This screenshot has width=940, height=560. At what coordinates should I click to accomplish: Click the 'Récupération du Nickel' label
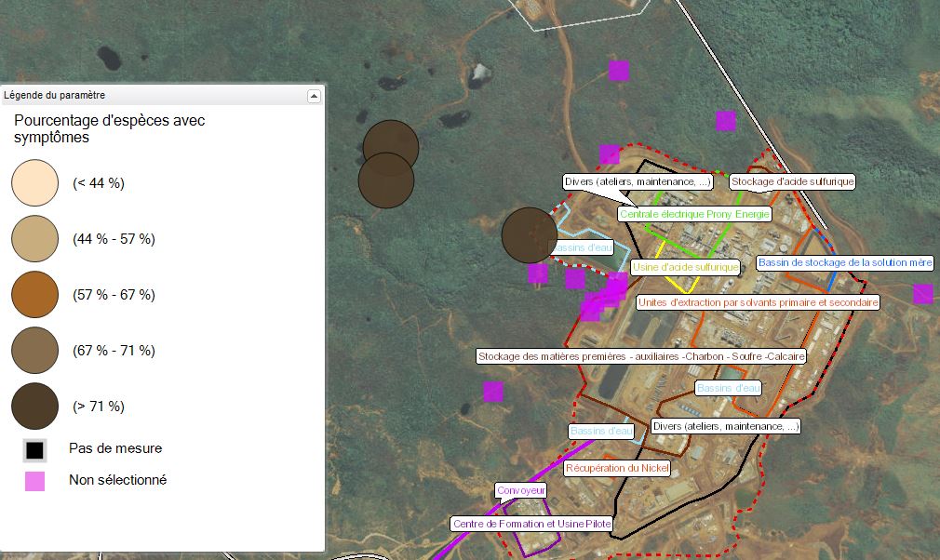point(630,469)
